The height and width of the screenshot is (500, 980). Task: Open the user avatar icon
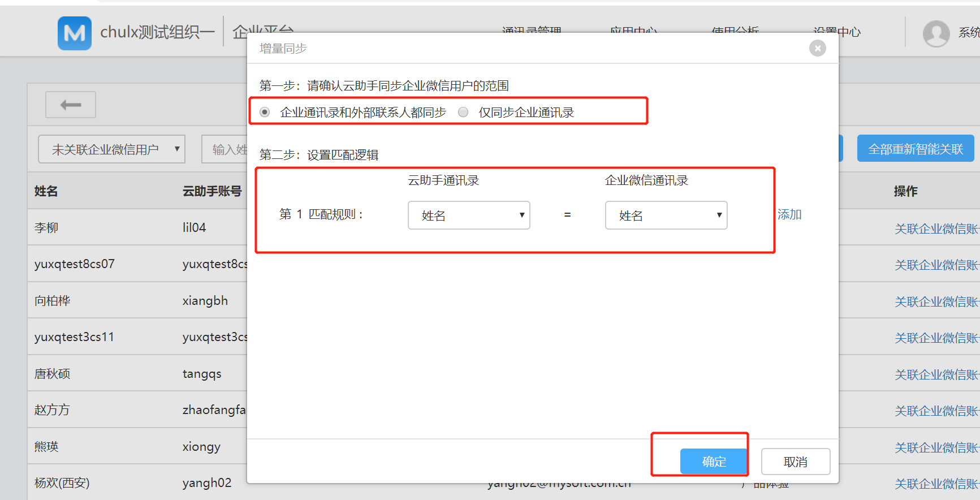936,33
